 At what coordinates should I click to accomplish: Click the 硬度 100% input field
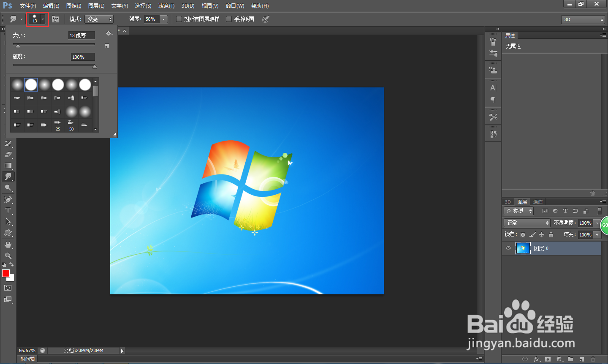(83, 57)
